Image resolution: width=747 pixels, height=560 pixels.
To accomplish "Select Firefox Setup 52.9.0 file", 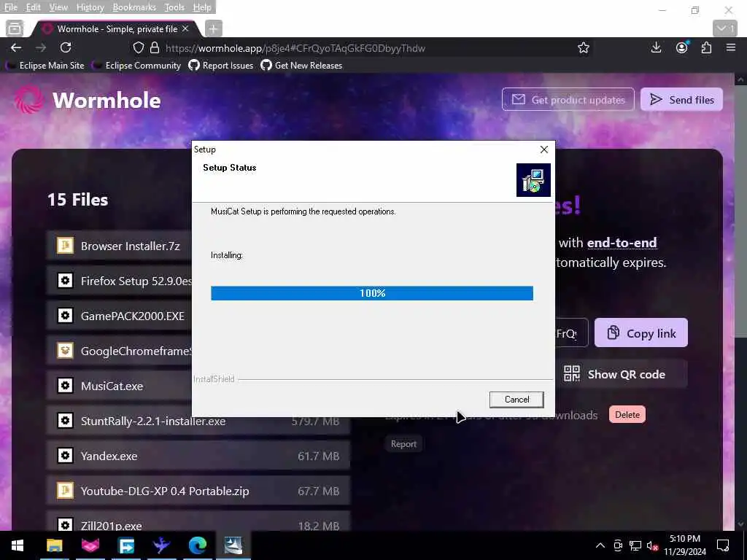I will coord(119,281).
